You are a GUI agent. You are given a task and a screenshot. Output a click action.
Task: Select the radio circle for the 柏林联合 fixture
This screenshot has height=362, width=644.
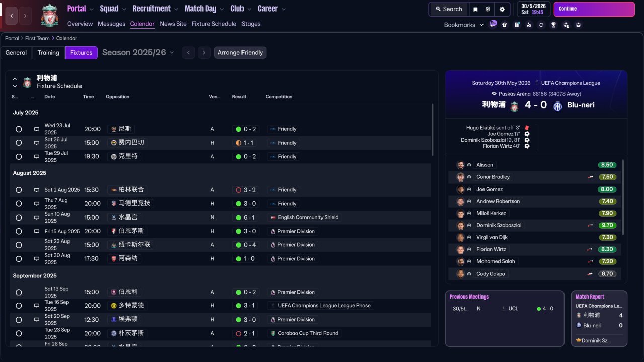click(19, 190)
